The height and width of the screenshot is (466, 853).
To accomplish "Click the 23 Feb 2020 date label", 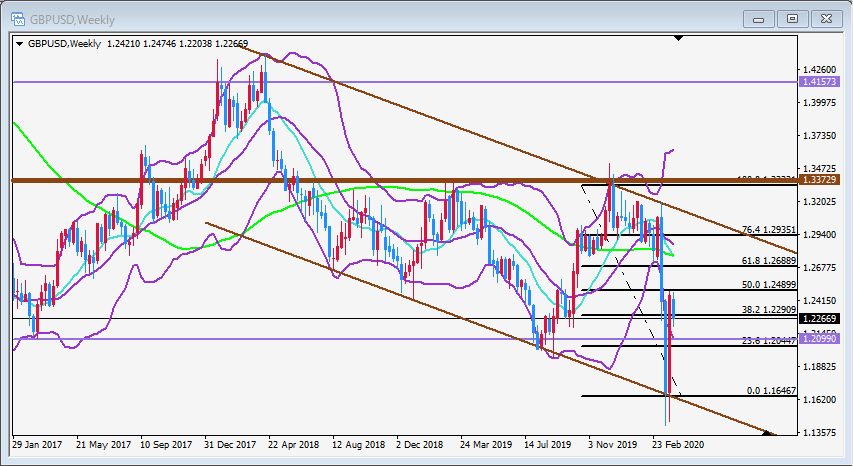I will pos(678,444).
